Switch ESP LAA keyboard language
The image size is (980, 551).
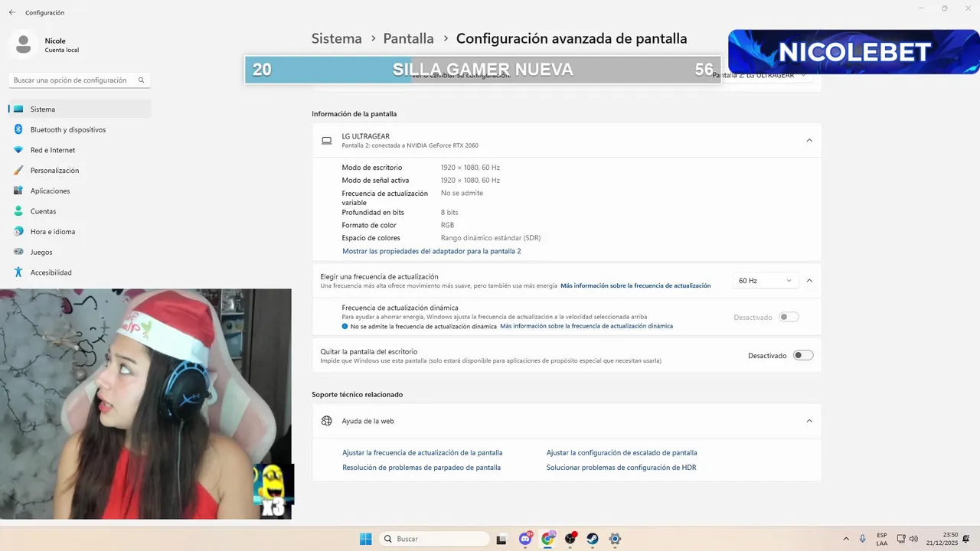(x=882, y=539)
